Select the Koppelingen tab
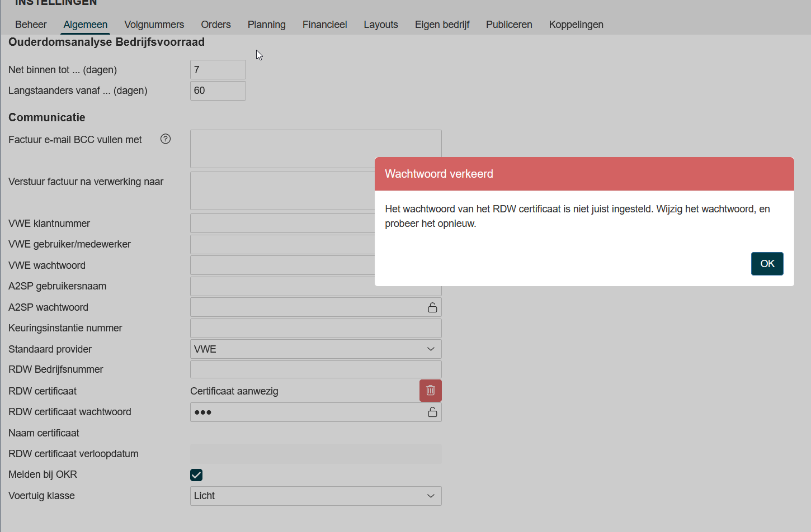This screenshot has width=811, height=532. [576, 25]
